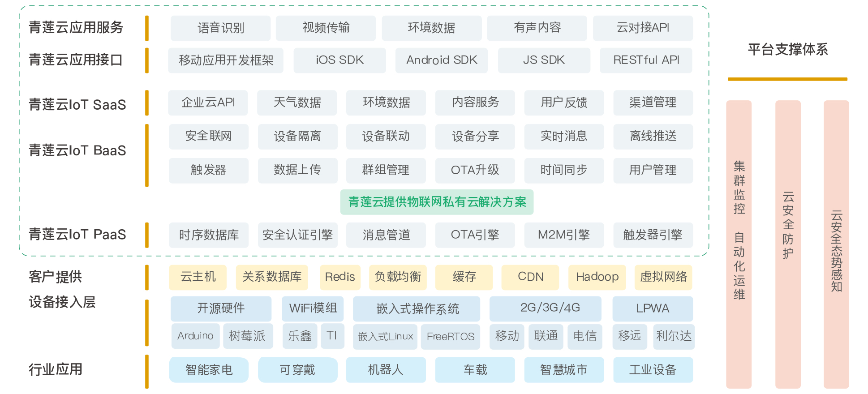Click the 企业云API box
Screen dimensions: 868x394
208,103
